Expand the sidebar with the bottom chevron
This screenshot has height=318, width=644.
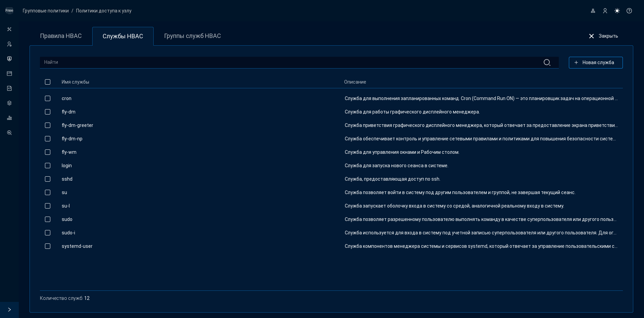tap(9, 310)
